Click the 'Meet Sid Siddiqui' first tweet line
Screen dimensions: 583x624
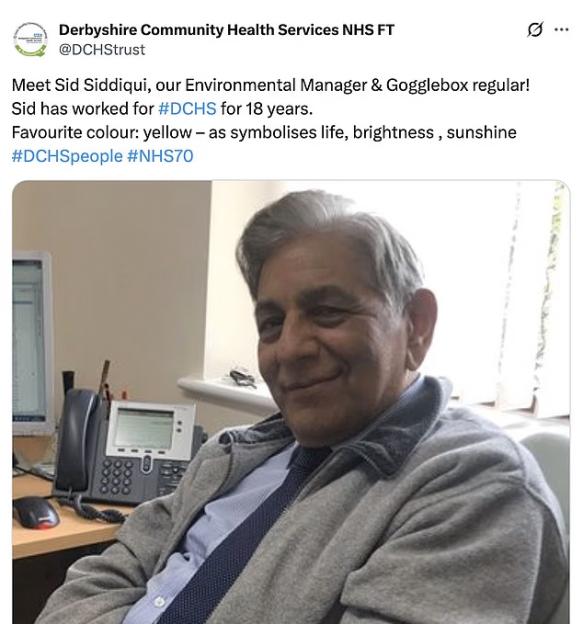click(x=271, y=85)
